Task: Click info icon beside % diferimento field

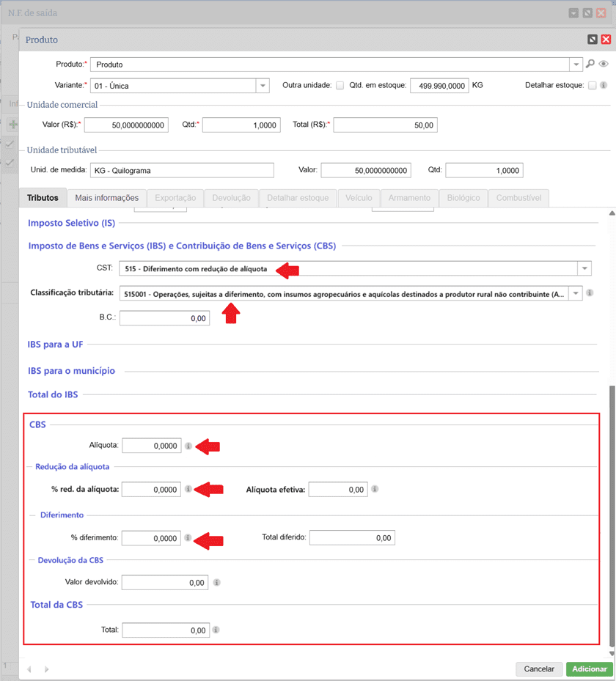Action: pyautogui.click(x=188, y=538)
